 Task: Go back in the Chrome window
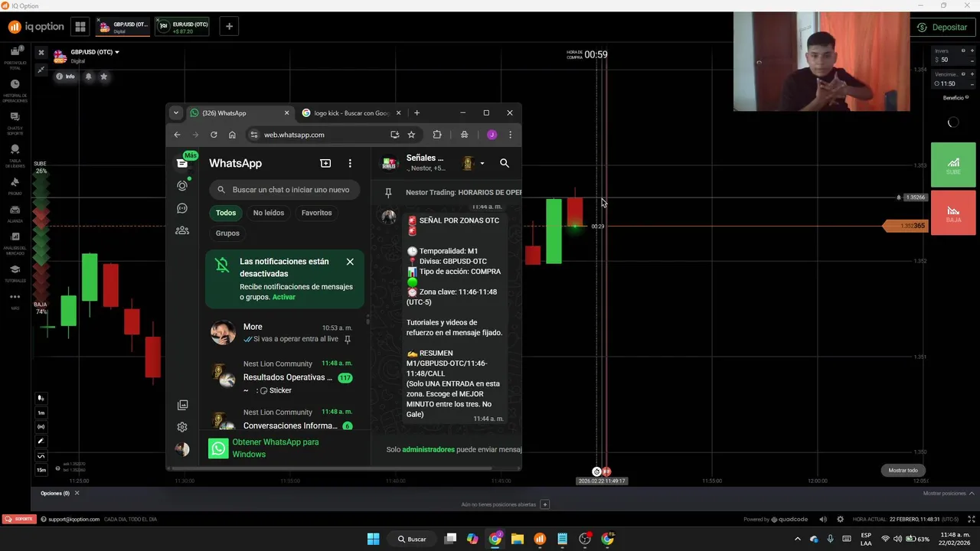177,135
